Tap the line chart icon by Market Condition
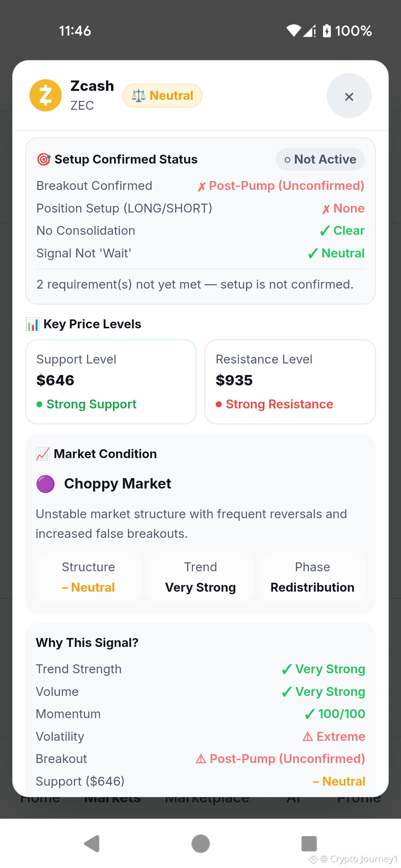The width and height of the screenshot is (401, 868). point(43,454)
